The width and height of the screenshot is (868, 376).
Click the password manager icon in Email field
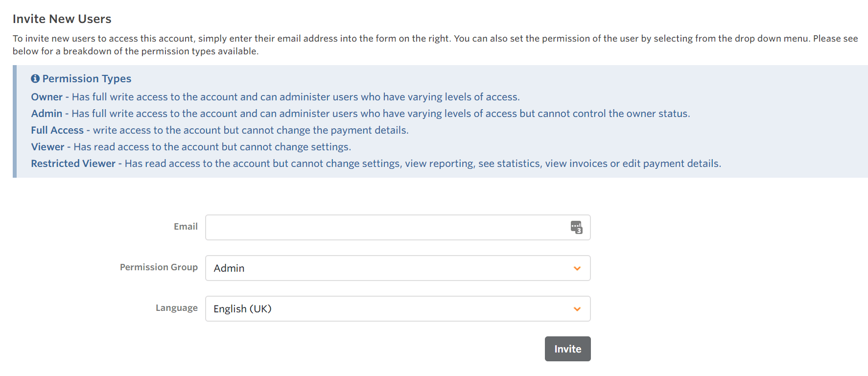[576, 227]
